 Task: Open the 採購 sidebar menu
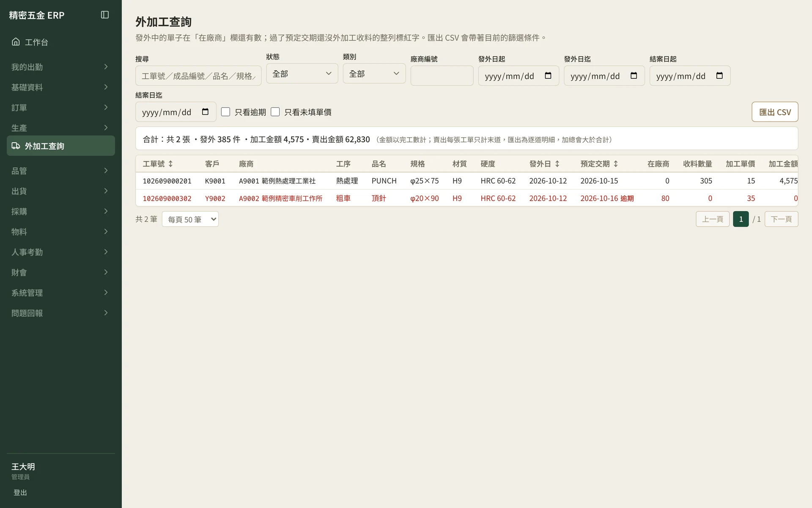(x=60, y=211)
